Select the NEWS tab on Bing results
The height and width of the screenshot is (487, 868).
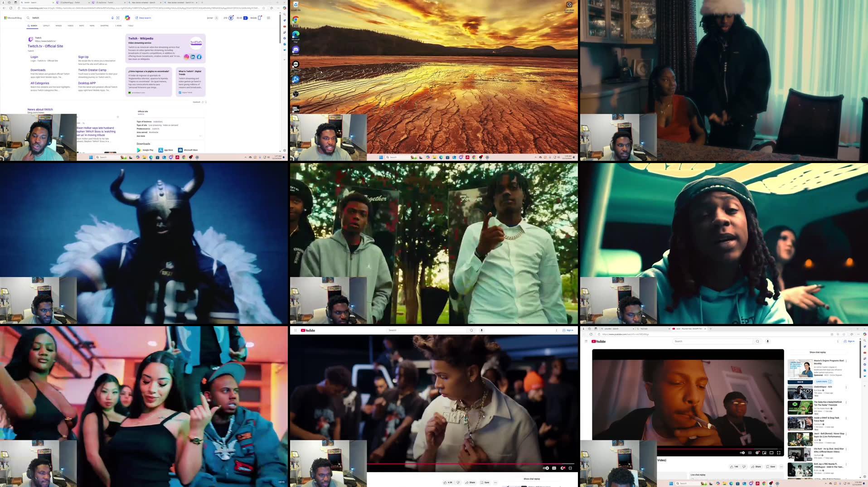[92, 25]
